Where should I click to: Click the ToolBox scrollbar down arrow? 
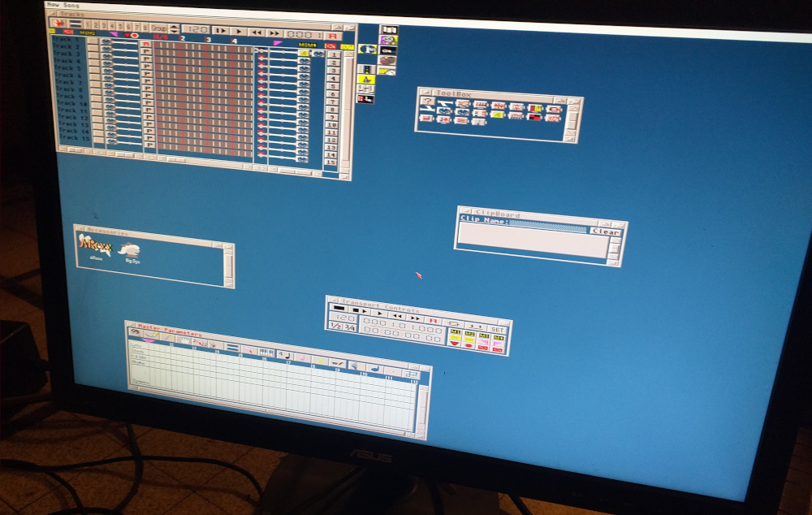(x=570, y=133)
